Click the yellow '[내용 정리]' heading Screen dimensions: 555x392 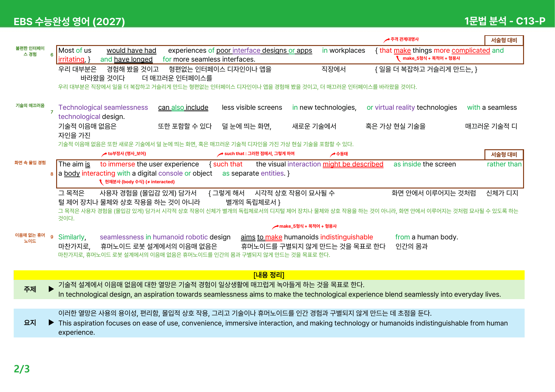(269, 275)
